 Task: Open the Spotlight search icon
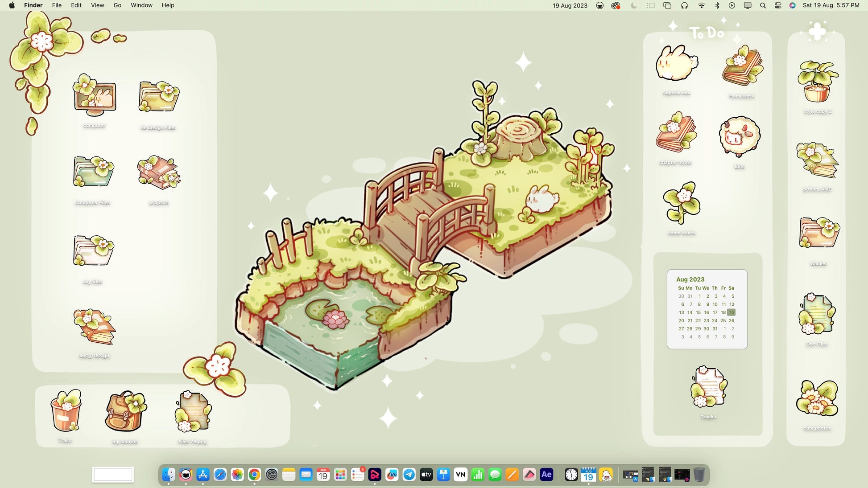tap(763, 5)
